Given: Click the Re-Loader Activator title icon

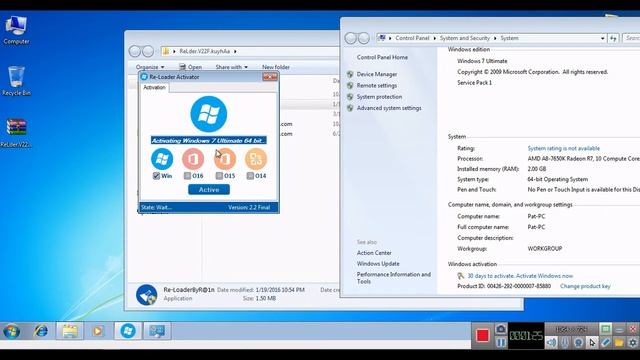Looking at the screenshot, I should [144, 77].
